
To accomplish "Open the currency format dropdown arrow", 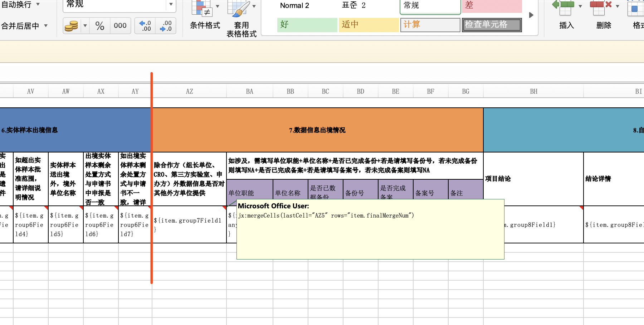I will [x=85, y=26].
